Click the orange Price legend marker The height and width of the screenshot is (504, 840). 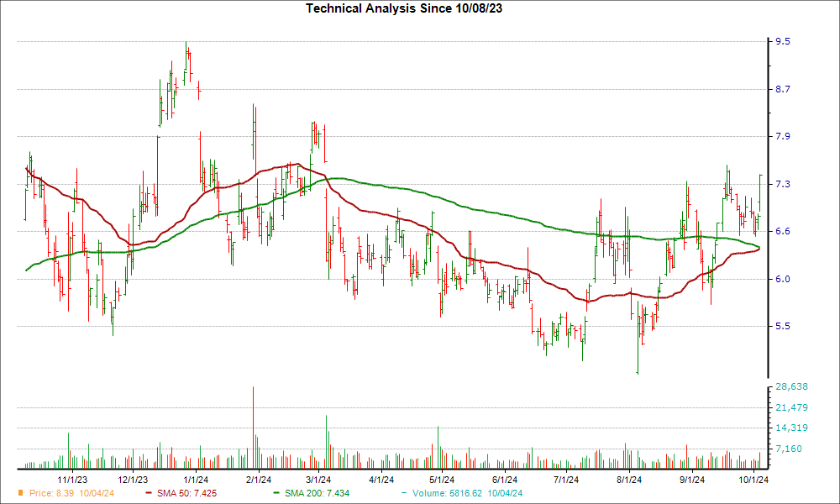coord(20,493)
